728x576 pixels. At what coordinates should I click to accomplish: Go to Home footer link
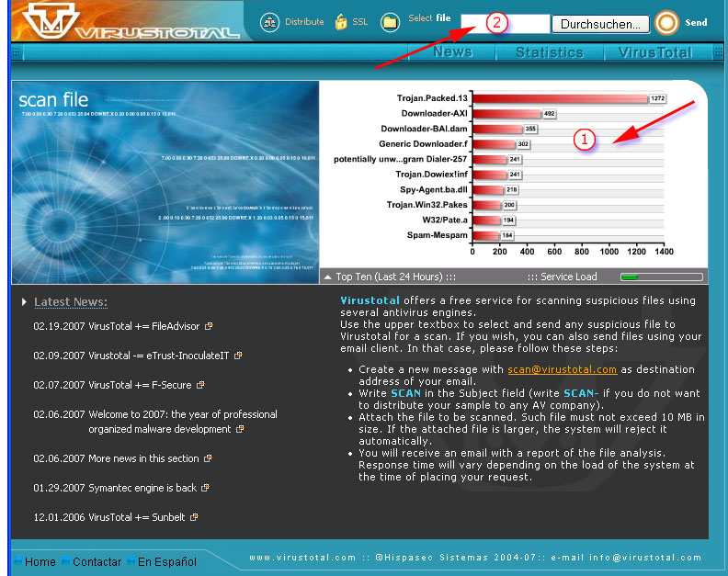pos(40,561)
